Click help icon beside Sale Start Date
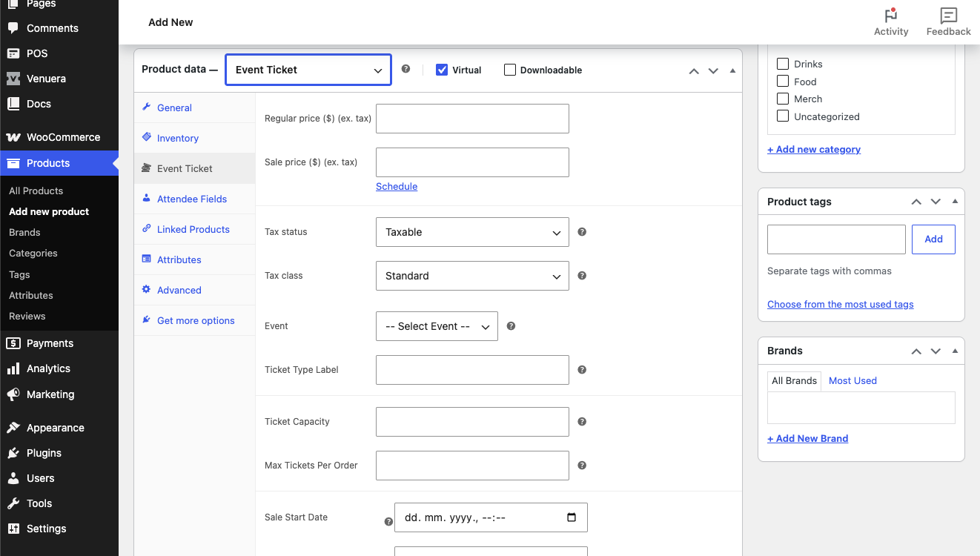The width and height of the screenshot is (980, 556). click(x=388, y=522)
